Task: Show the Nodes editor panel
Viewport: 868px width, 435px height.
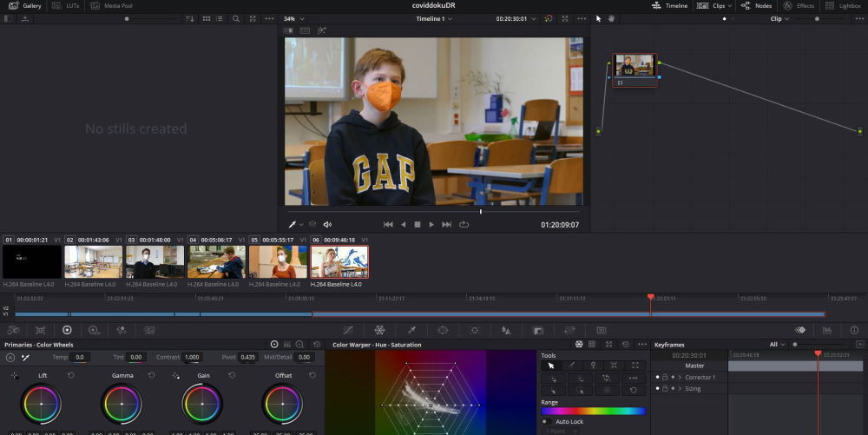Action: tap(756, 5)
